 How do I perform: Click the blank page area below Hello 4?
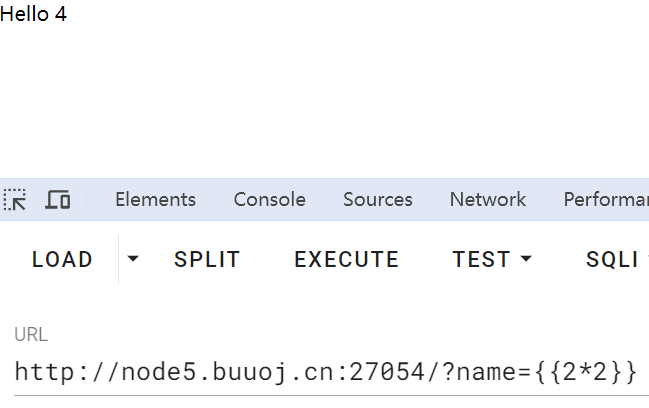coord(324,101)
